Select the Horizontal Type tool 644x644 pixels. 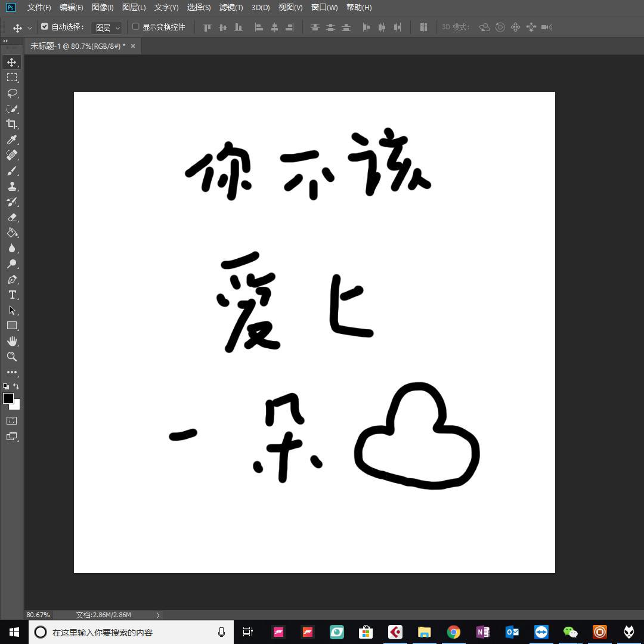[12, 294]
